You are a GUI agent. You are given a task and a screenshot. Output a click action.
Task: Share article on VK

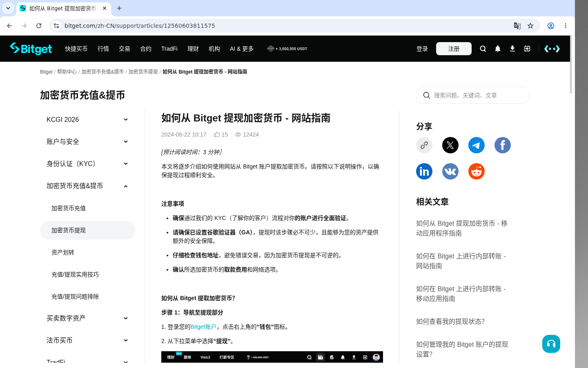(x=450, y=171)
